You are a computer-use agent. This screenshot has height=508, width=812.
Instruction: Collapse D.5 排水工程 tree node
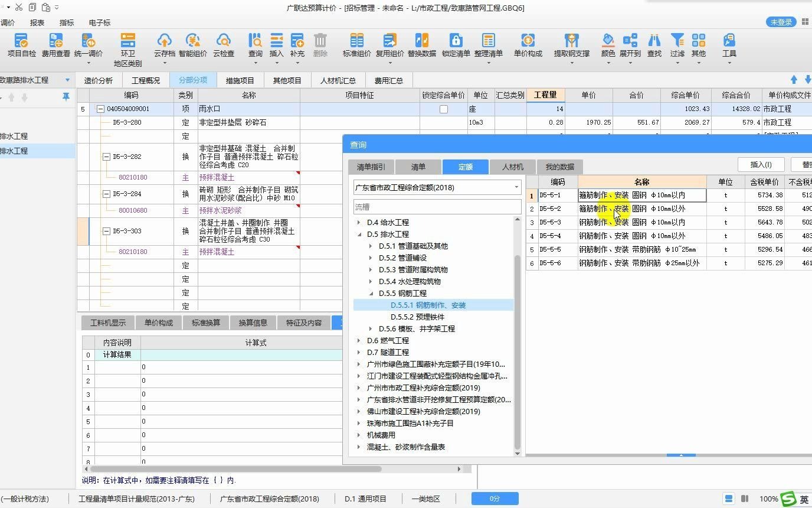[359, 235]
